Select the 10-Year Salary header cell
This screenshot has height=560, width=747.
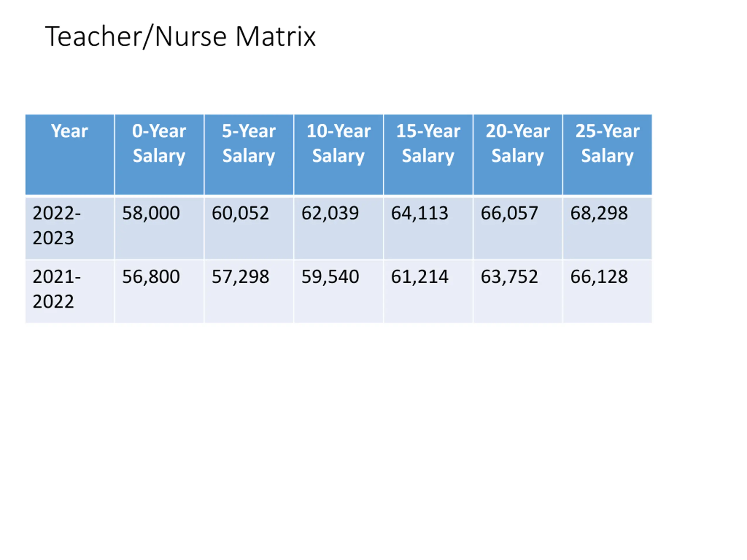(338, 155)
